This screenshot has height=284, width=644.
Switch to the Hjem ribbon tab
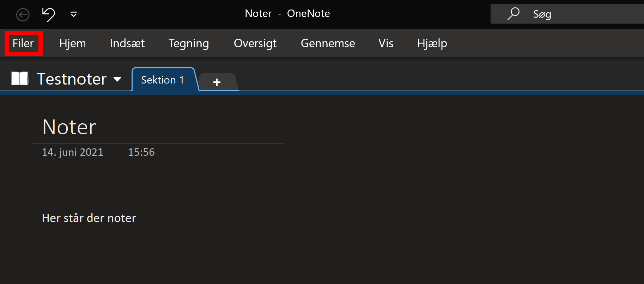(x=73, y=43)
